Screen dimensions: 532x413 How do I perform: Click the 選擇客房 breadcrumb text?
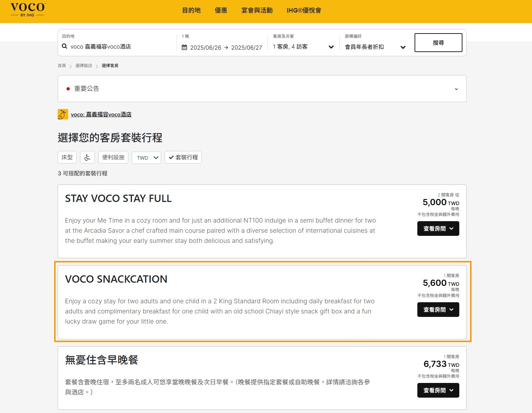pyautogui.click(x=110, y=65)
